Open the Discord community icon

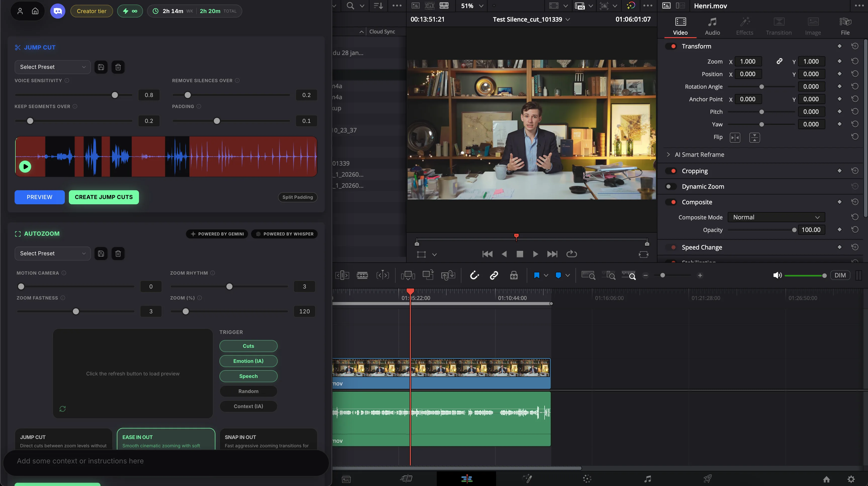coord(58,11)
